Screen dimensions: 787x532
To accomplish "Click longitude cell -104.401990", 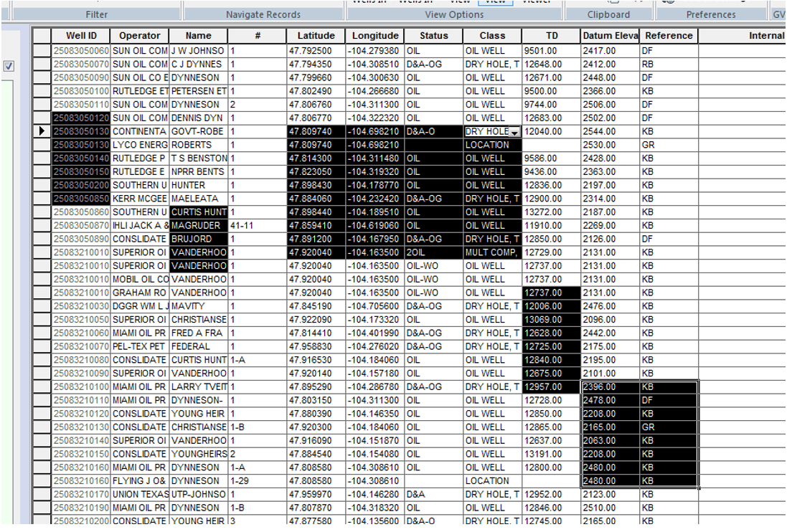I will pos(375,333).
